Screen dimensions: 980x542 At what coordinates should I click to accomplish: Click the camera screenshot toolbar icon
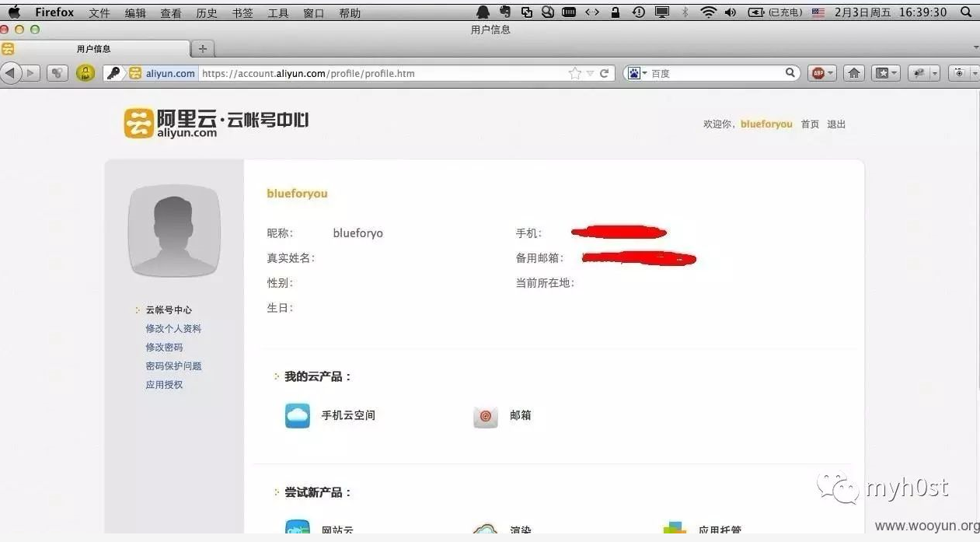click(x=961, y=73)
